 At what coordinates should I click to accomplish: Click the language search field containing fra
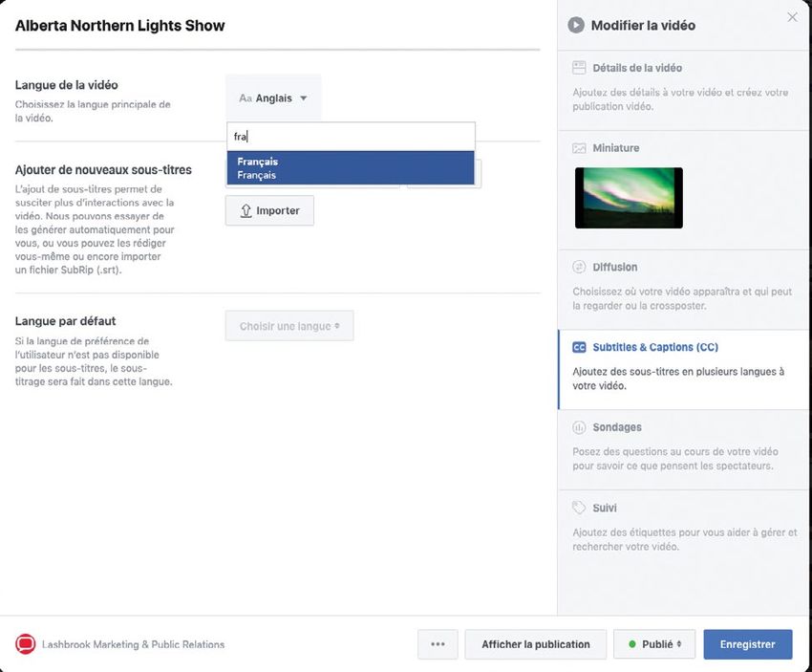point(350,137)
